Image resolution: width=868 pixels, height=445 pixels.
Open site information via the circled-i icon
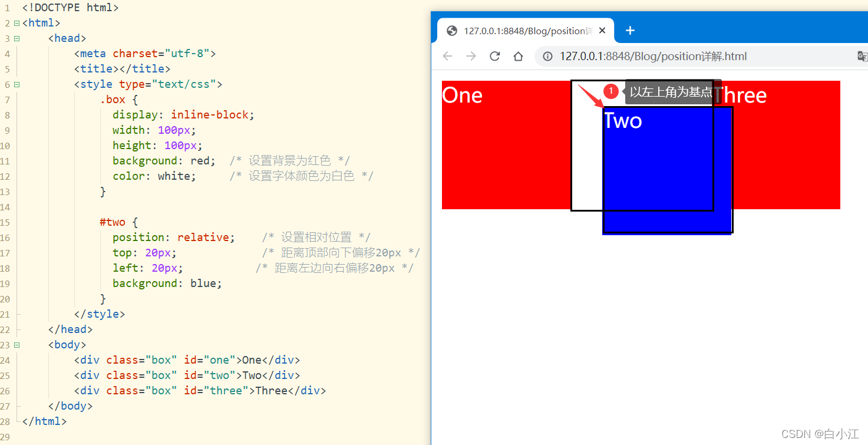point(547,56)
